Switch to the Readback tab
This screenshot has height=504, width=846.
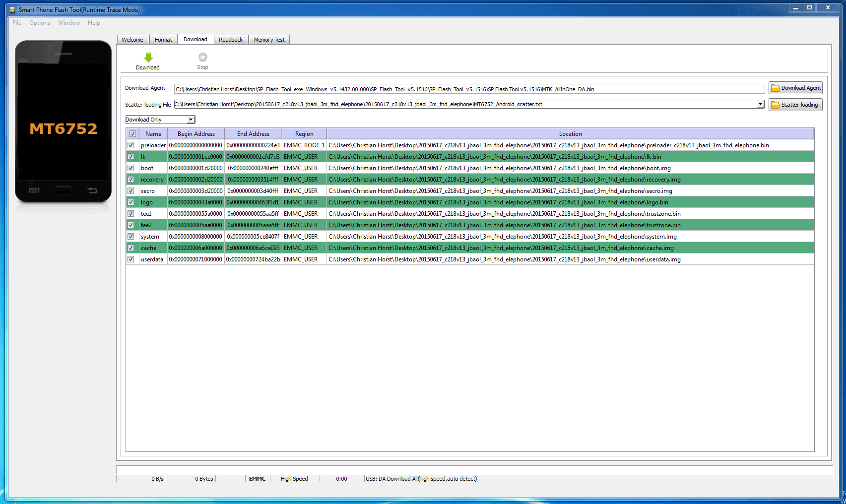(230, 40)
